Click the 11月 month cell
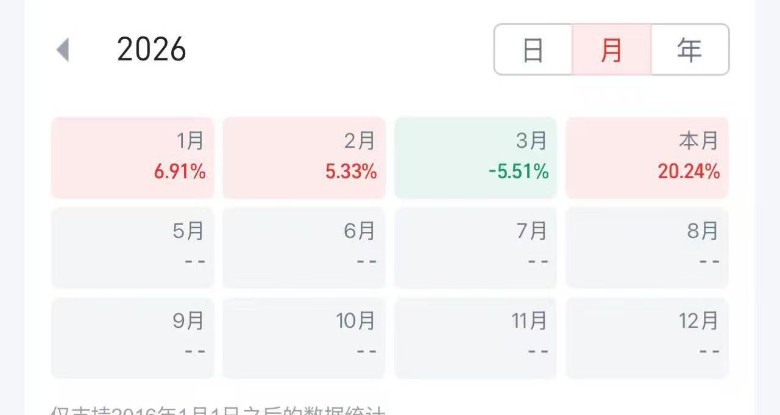780x415 pixels. click(475, 337)
